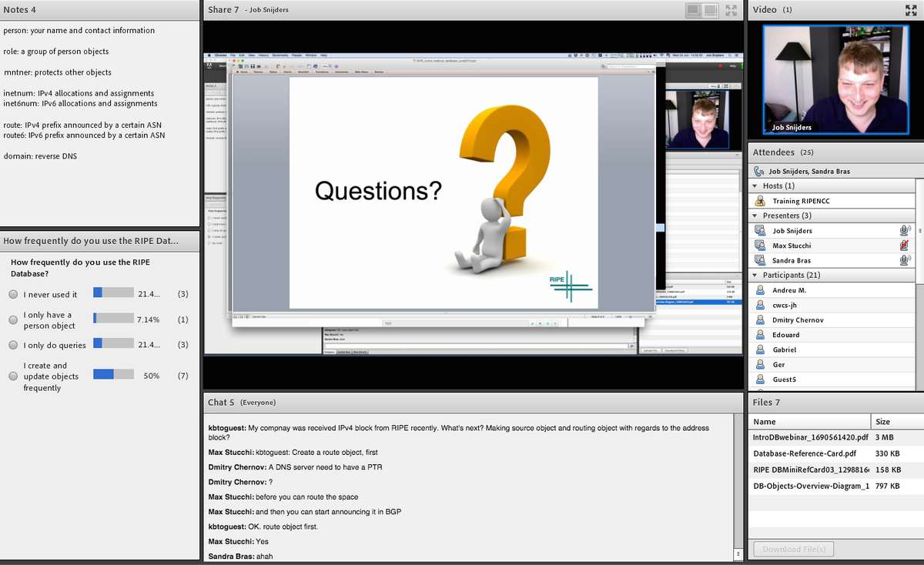Click the presenter icon beside Sandra Bras
Viewport: 924px width, 565px height.
click(759, 260)
